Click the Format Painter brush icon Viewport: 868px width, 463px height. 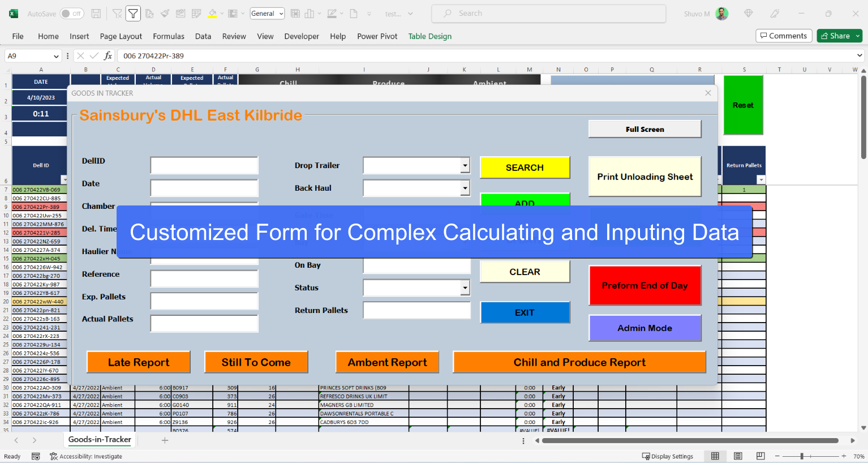tap(165, 14)
